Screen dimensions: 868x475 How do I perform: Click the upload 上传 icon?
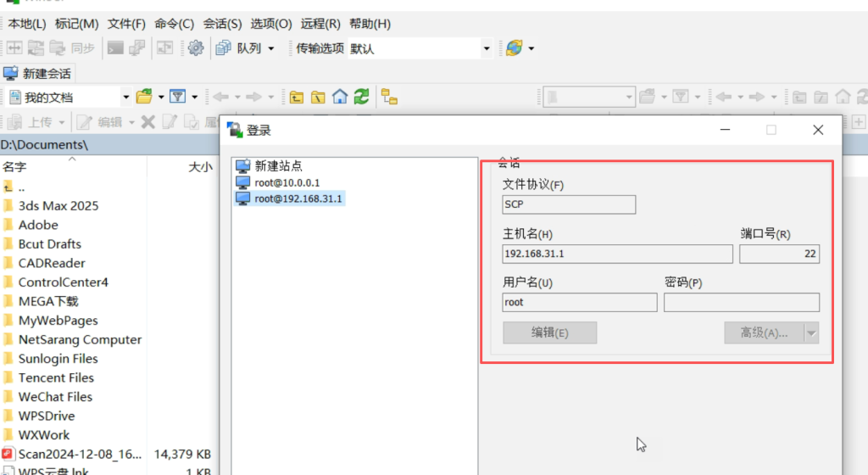[x=14, y=122]
